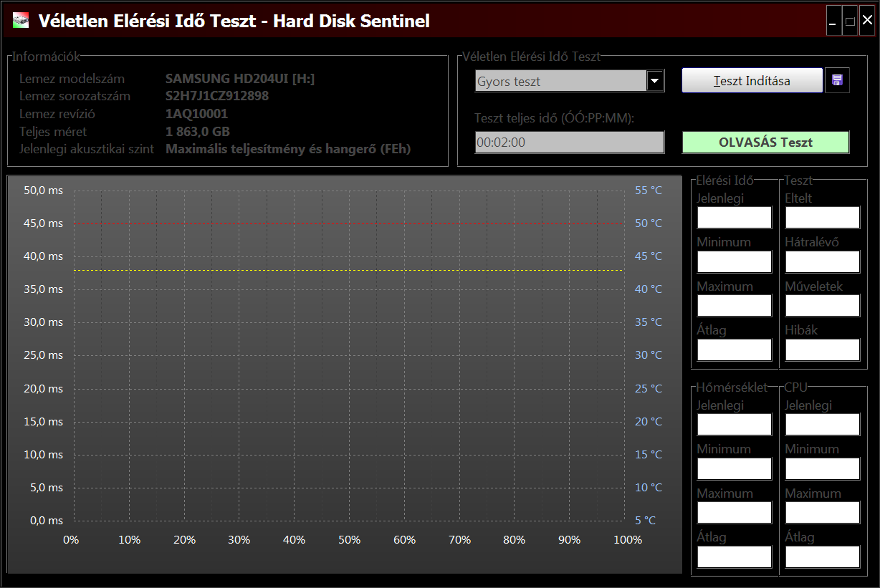Click Hőmérséklet Maximum value field
880x588 pixels.
pyautogui.click(x=735, y=513)
